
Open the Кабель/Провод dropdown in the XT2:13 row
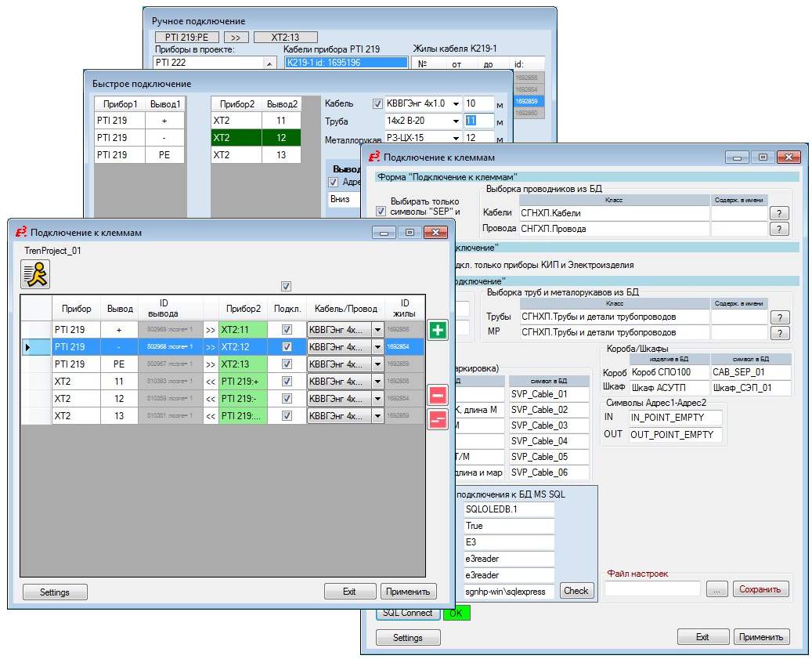pos(377,364)
